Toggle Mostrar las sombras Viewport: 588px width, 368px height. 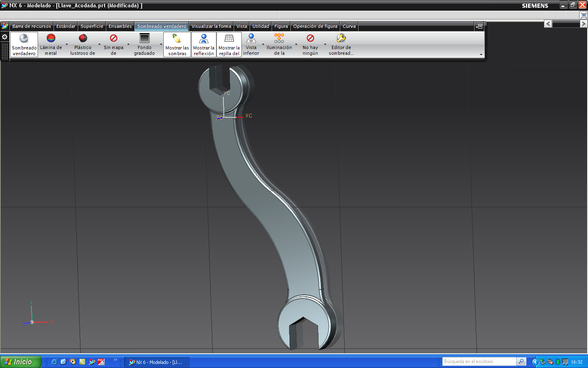(177, 45)
